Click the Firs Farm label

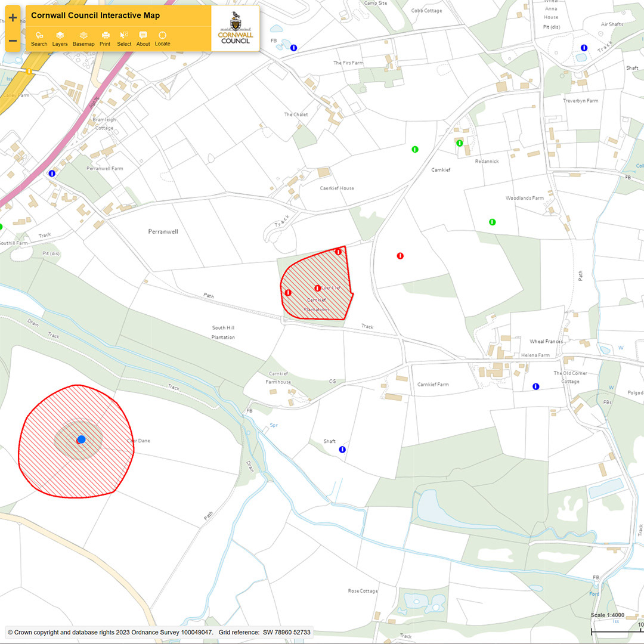tap(348, 63)
